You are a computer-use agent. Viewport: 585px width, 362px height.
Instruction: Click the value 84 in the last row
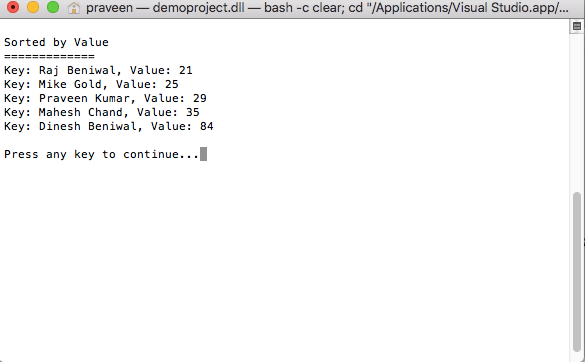[x=207, y=126]
